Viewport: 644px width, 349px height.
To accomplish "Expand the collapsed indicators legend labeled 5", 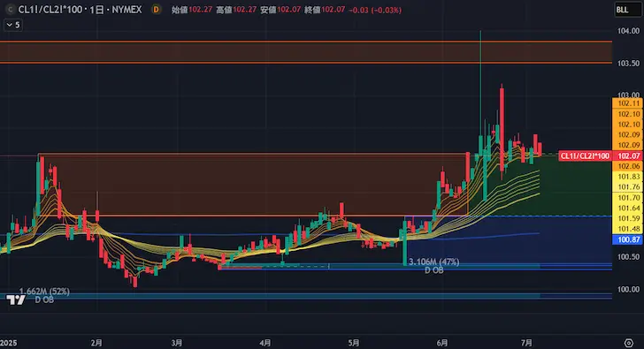I will coord(12,25).
